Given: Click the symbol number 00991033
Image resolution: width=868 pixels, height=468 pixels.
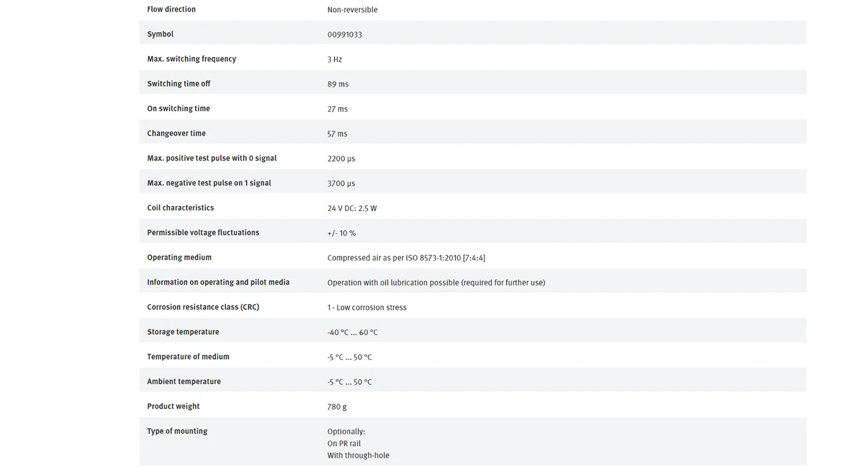Looking at the screenshot, I should 344,34.
